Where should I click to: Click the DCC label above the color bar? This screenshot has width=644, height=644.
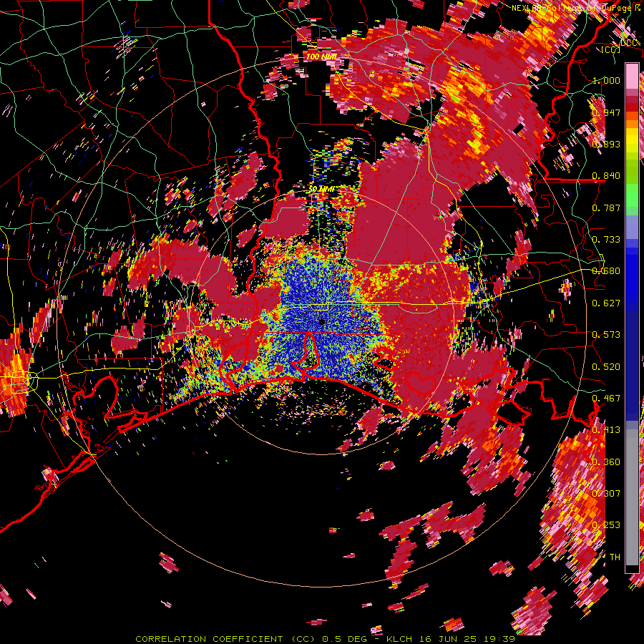pos(629,43)
